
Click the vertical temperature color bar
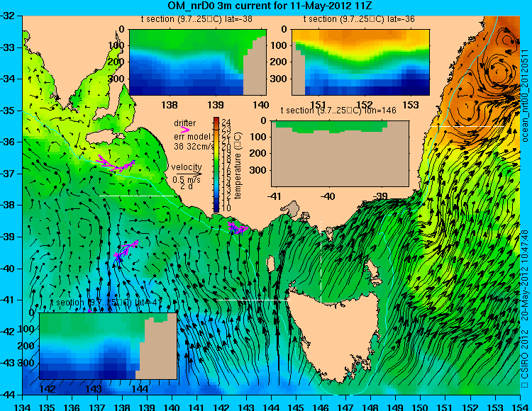coord(216,165)
